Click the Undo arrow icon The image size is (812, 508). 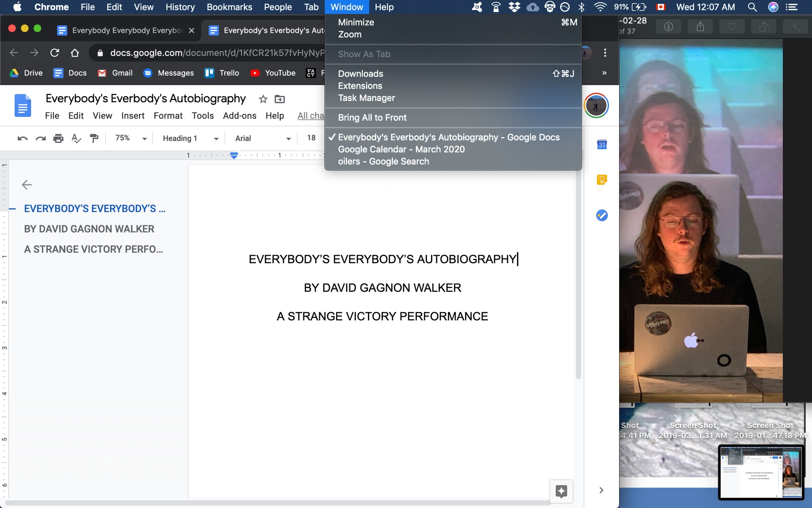(22, 138)
